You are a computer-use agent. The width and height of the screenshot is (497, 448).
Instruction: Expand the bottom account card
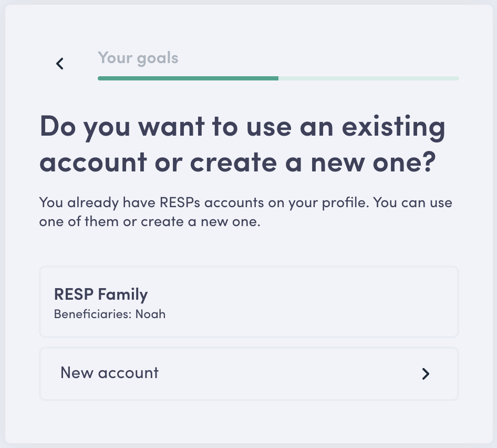[x=248, y=373]
